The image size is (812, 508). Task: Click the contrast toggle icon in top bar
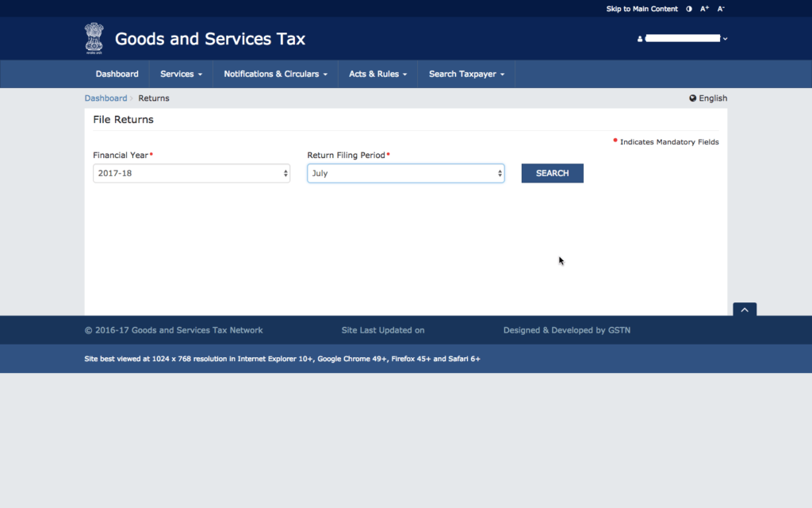click(x=688, y=8)
